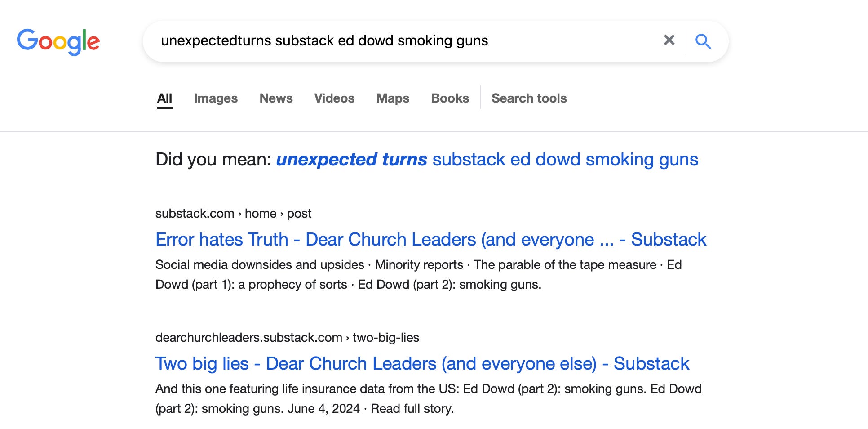Switch to the Books tab

coord(450,98)
